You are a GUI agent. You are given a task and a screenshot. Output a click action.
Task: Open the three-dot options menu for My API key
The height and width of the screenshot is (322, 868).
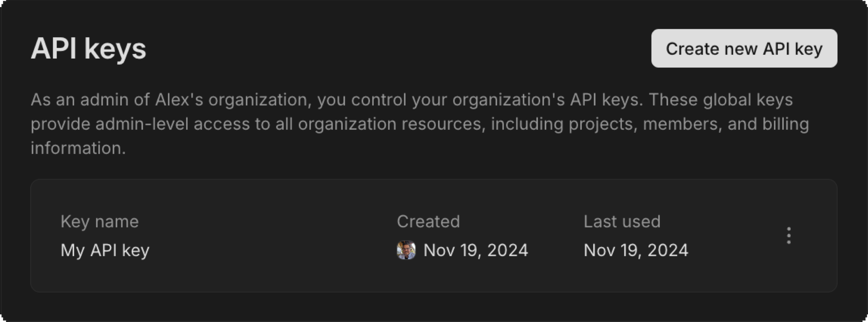coord(788,235)
